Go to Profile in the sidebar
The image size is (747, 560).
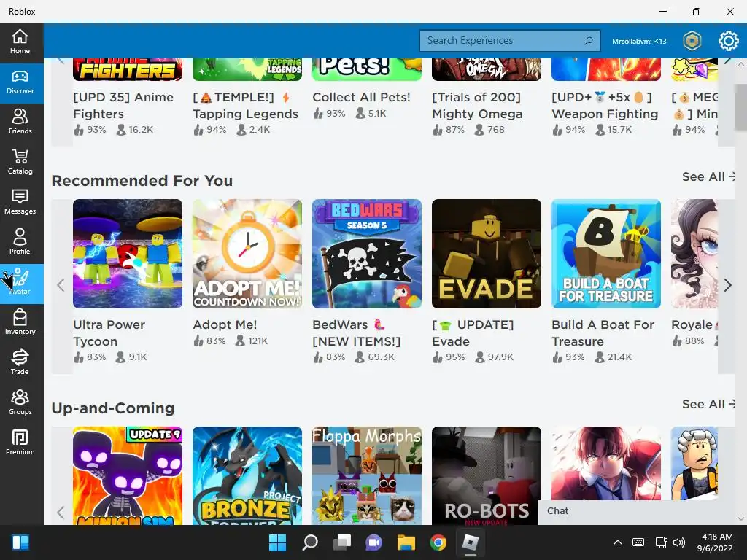click(20, 243)
